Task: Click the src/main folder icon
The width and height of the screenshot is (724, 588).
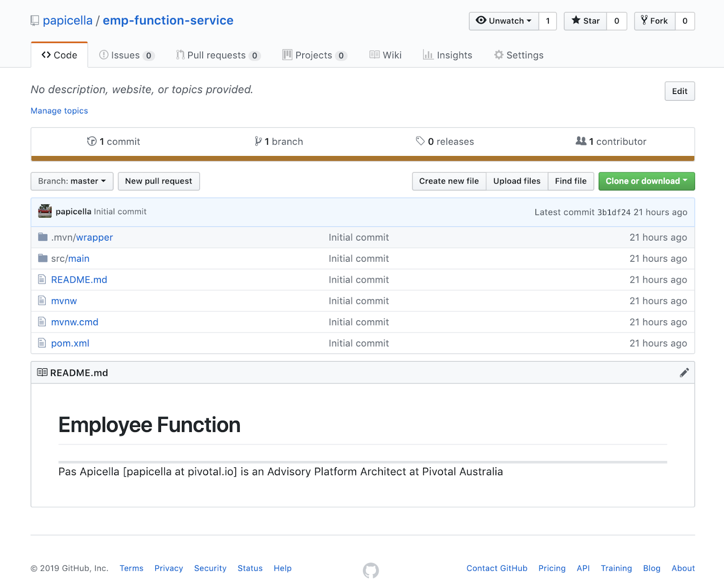Action: tap(43, 258)
